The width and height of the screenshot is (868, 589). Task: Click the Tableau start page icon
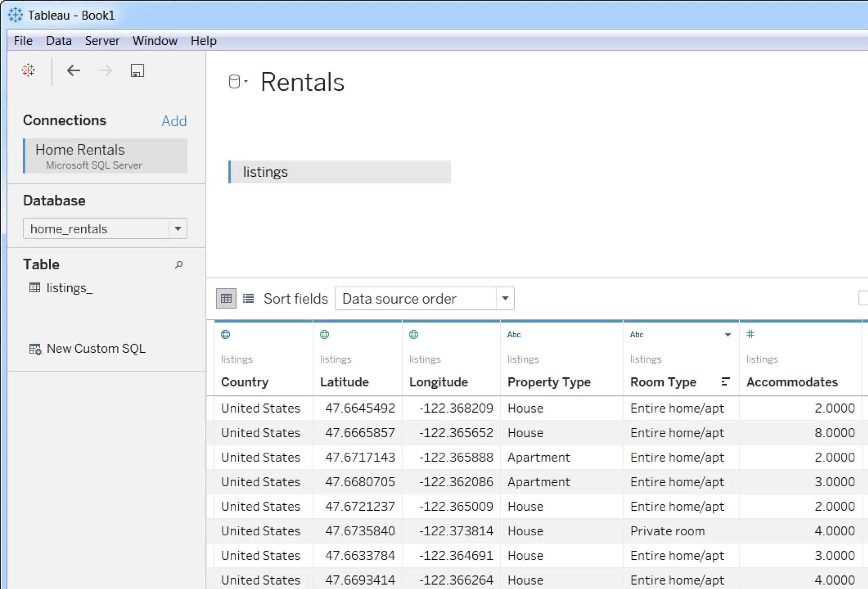tap(28, 70)
